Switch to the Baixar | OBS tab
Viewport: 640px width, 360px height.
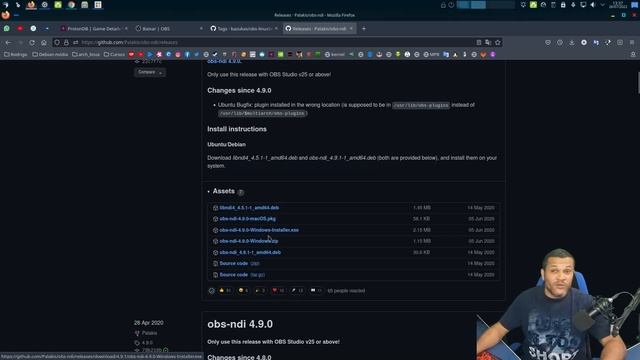[169, 29]
